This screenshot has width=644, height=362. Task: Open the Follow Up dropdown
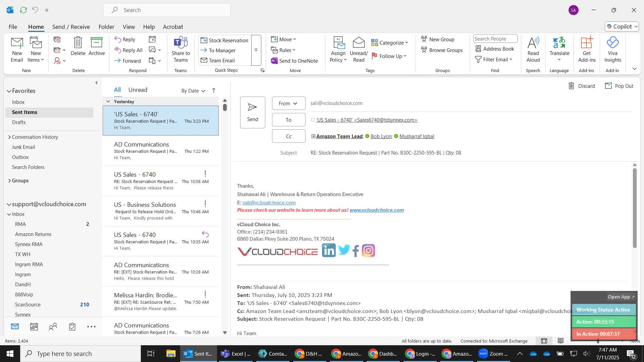pos(389,56)
